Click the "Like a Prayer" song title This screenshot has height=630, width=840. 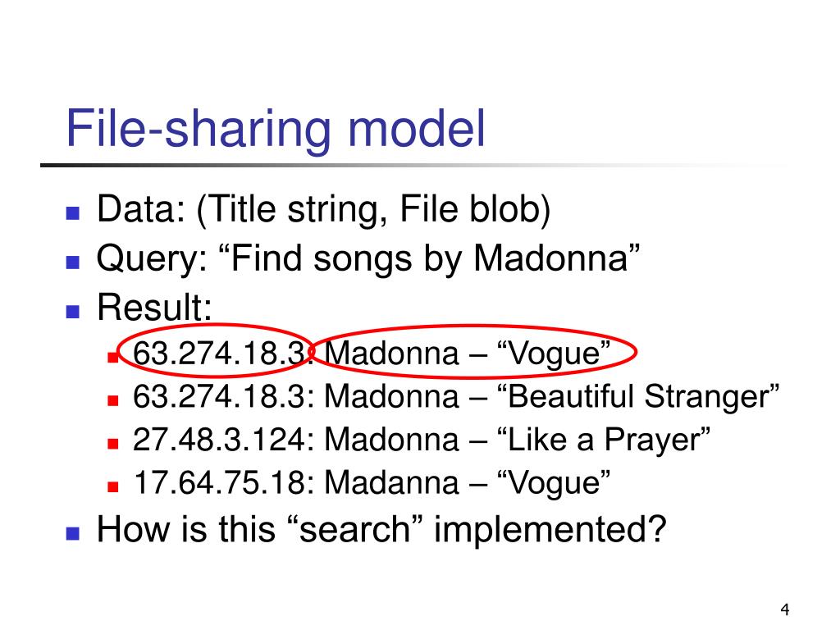tap(604, 440)
